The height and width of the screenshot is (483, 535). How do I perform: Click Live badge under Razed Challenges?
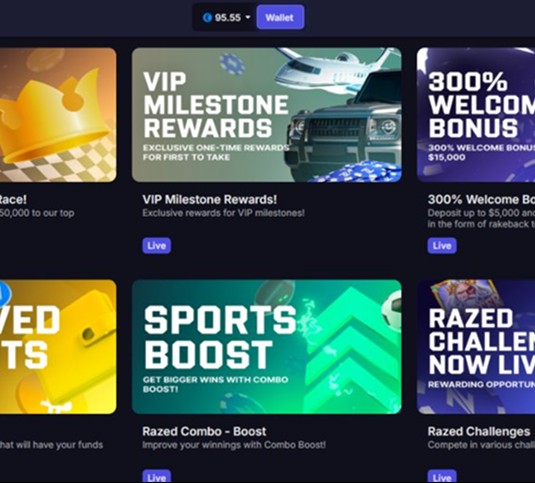click(x=442, y=477)
